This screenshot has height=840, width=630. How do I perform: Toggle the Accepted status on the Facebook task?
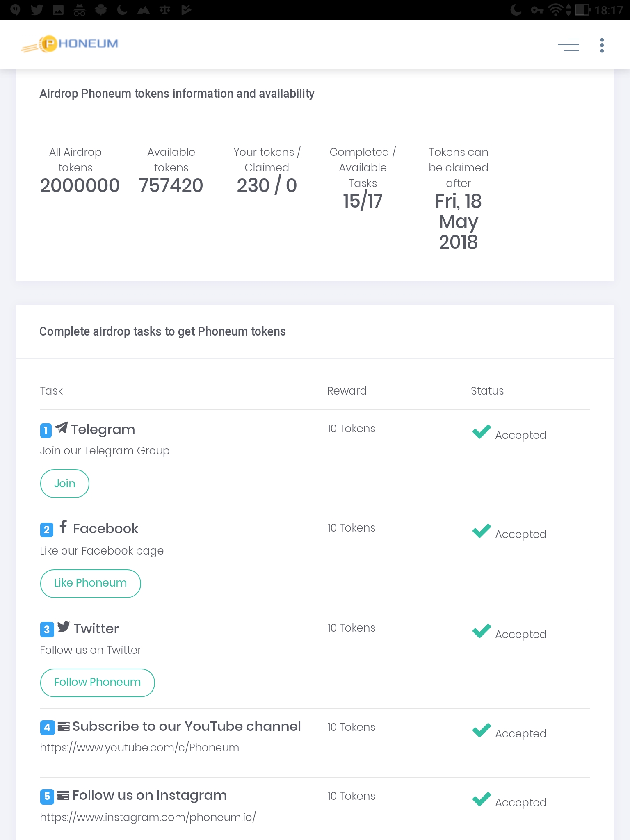509,532
